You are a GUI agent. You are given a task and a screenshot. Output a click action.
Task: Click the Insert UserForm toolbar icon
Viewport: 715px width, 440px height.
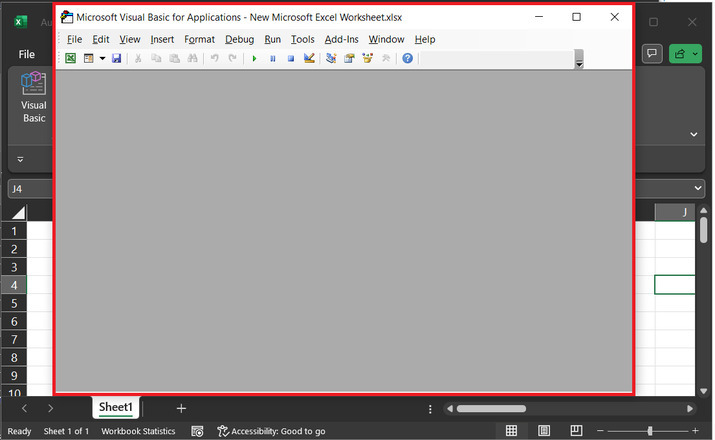click(88, 58)
